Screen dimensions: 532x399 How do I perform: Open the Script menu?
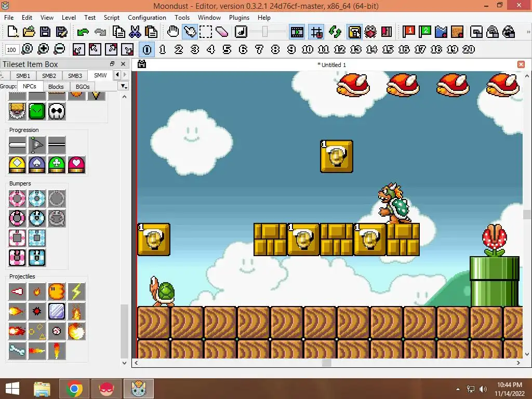click(x=111, y=18)
